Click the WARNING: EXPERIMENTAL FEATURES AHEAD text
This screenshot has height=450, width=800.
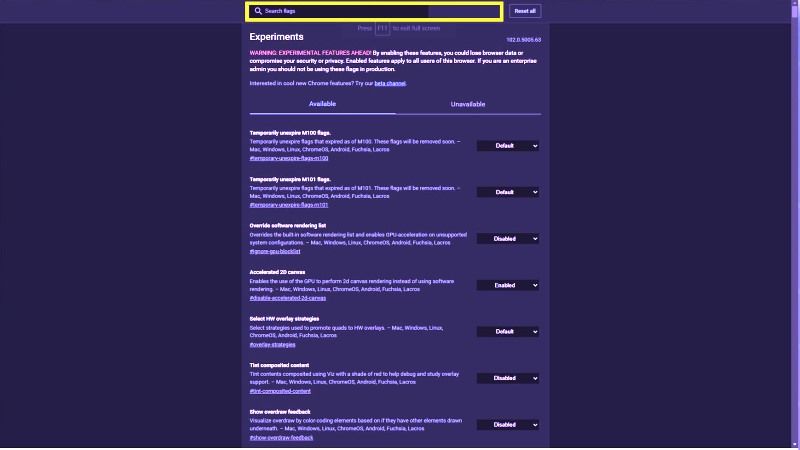pos(310,53)
